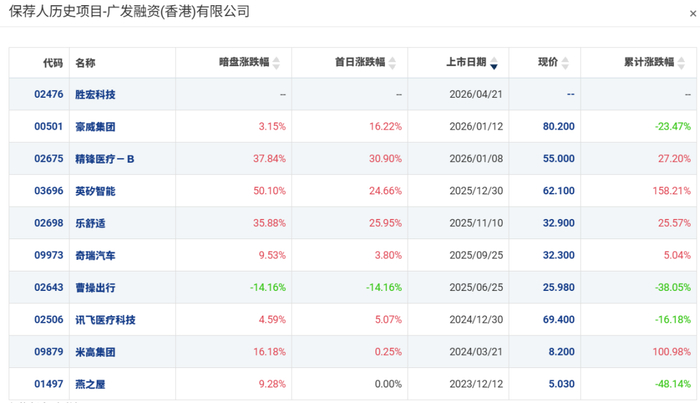Click listing date 2023/12/12
This screenshot has width=700, height=403.
coord(476,383)
